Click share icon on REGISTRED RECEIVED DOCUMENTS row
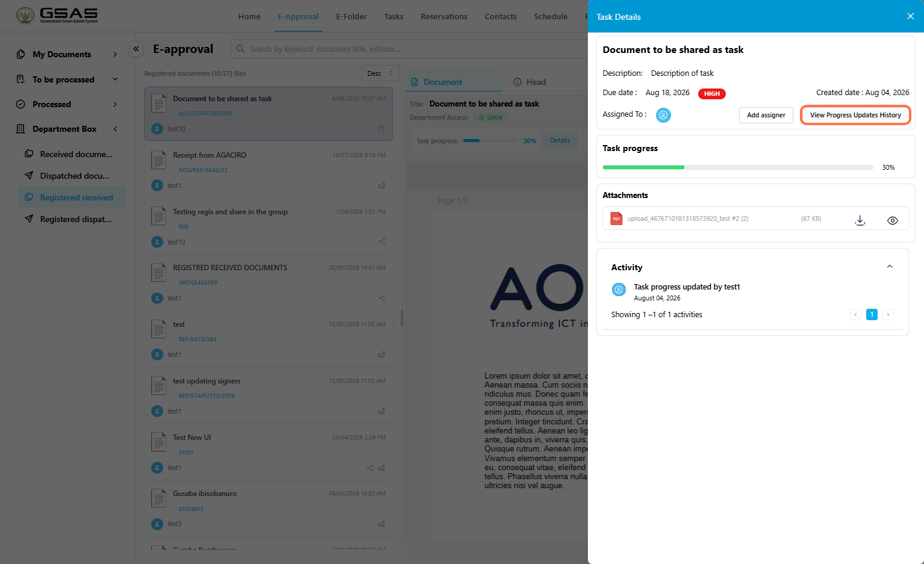924x564 pixels. tap(382, 298)
